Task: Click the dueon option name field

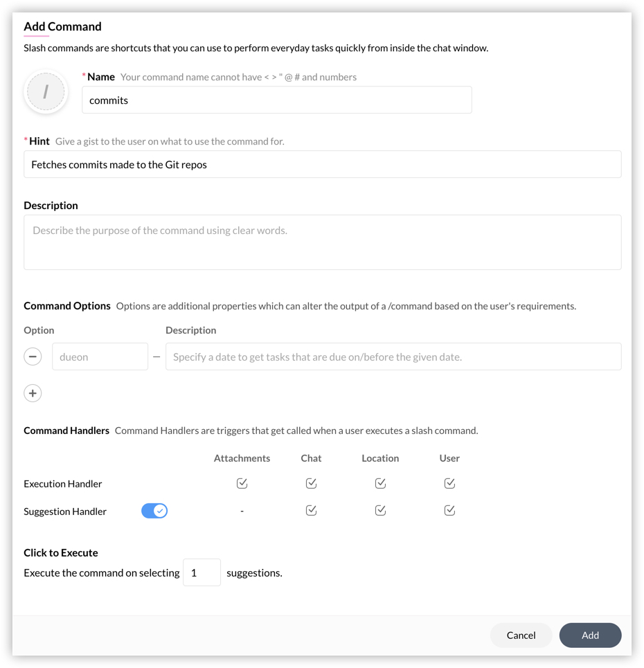Action: click(x=100, y=356)
